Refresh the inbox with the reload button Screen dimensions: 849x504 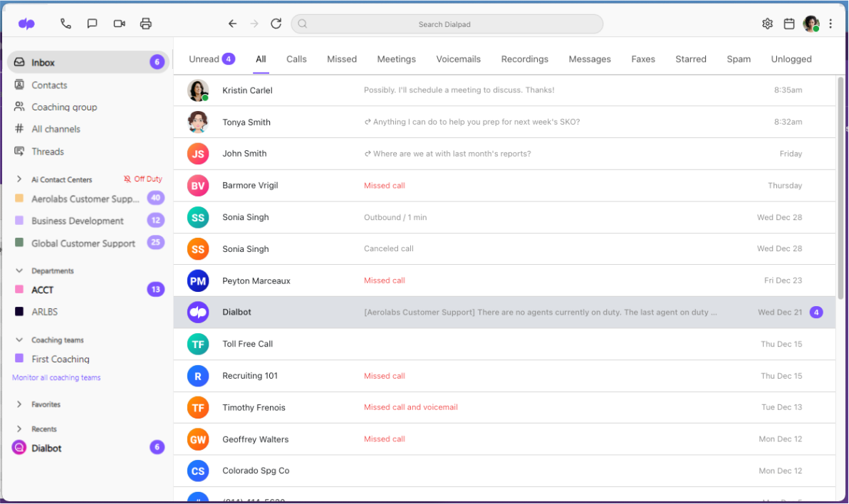click(x=276, y=23)
